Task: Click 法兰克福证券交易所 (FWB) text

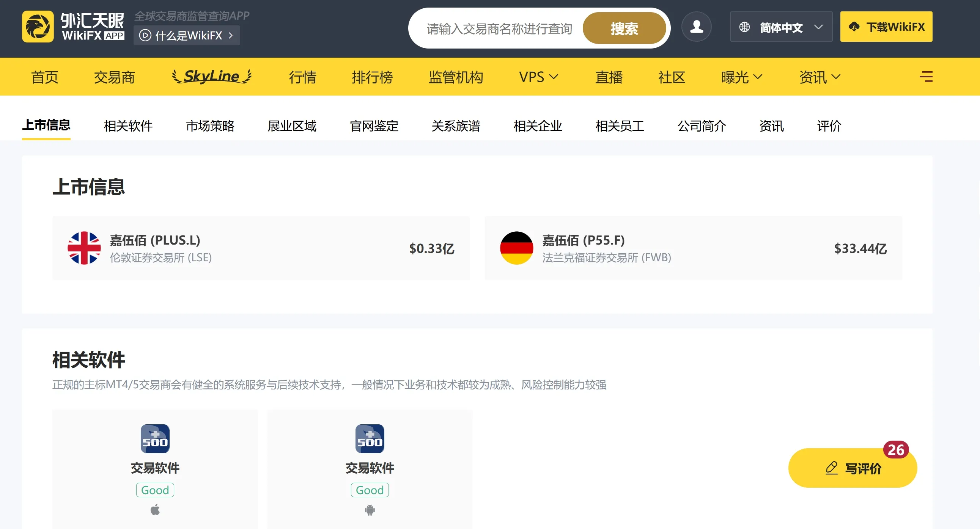Action: coord(606,257)
